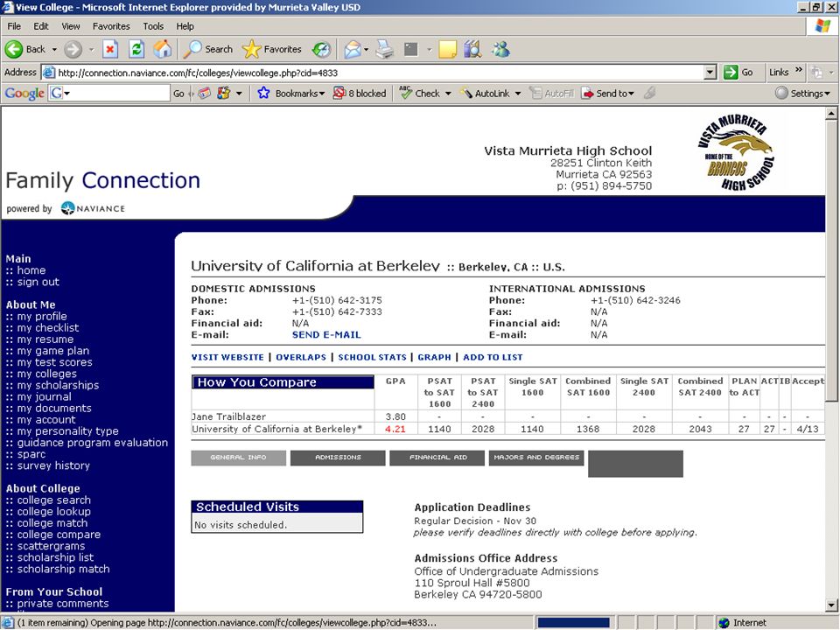The height and width of the screenshot is (630, 840).
Task: Click the Mail envelope icon
Action: [353, 50]
